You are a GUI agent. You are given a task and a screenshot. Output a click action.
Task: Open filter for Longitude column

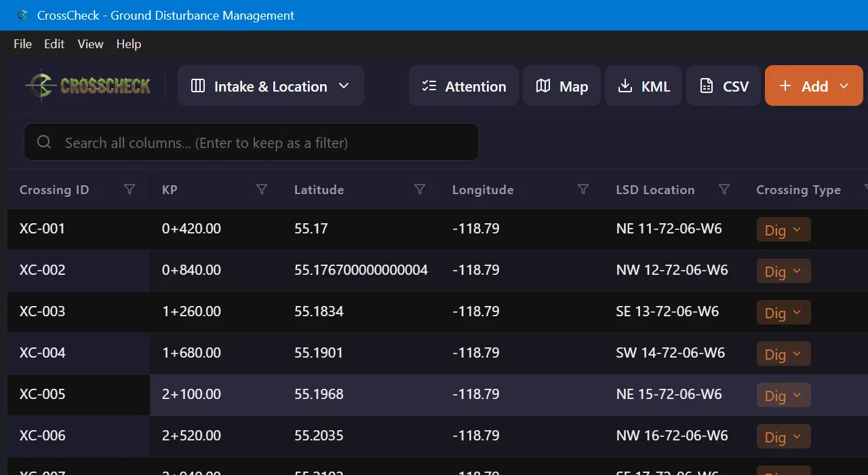tap(583, 189)
